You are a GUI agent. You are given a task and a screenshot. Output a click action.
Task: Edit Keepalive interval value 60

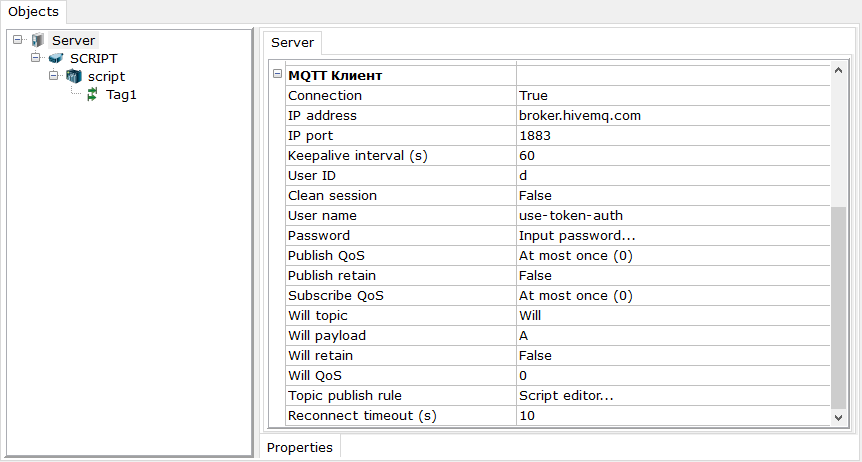pyautogui.click(x=673, y=156)
